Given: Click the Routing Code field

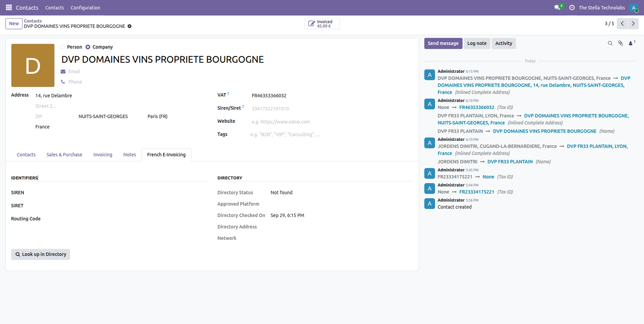Looking at the screenshot, I should [x=135, y=219].
